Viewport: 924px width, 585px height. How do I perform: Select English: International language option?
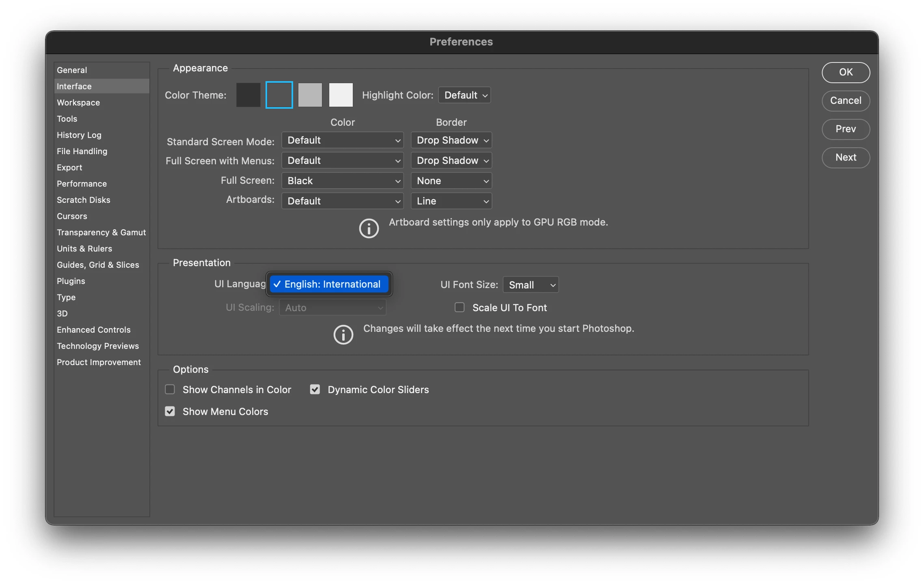click(x=329, y=284)
